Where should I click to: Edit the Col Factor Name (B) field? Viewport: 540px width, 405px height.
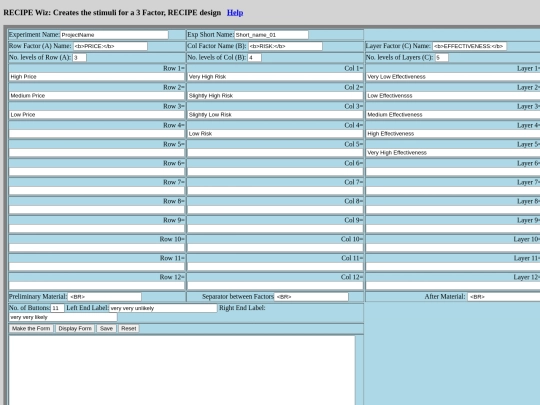(x=285, y=46)
